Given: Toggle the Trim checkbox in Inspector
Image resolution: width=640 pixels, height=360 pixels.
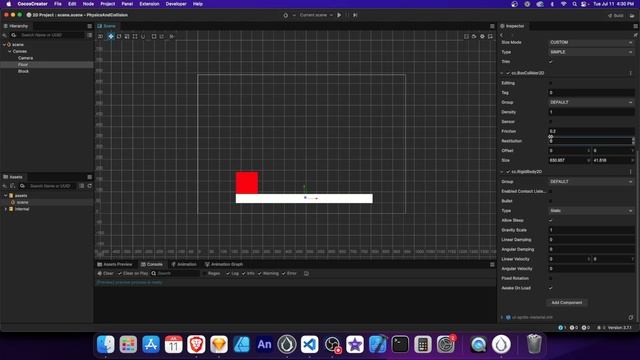Looking at the screenshot, I should pos(551,62).
